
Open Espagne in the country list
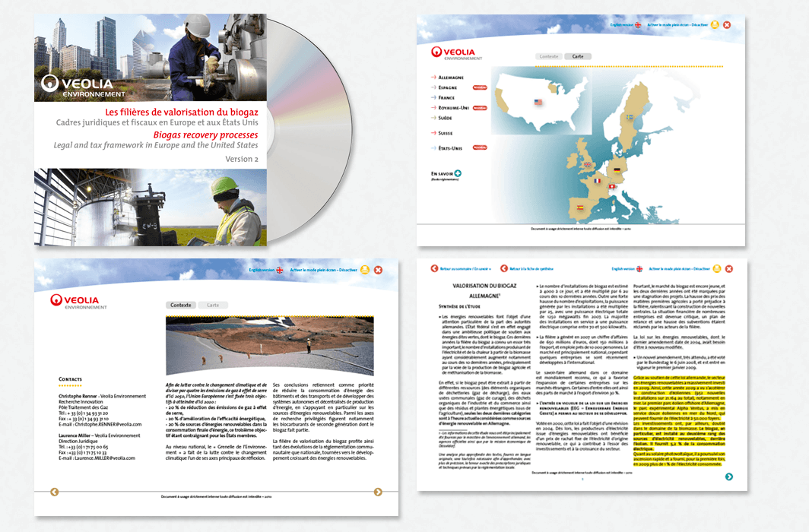pos(444,87)
